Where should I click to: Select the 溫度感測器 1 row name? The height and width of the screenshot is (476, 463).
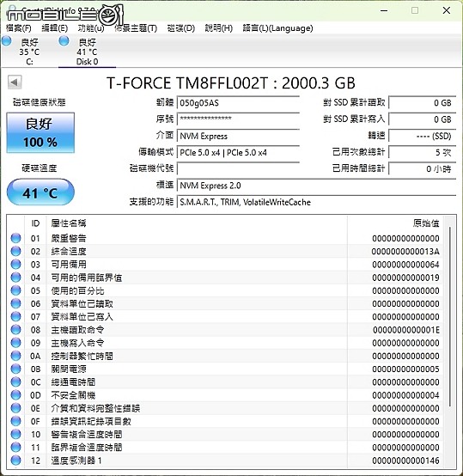coord(76,461)
